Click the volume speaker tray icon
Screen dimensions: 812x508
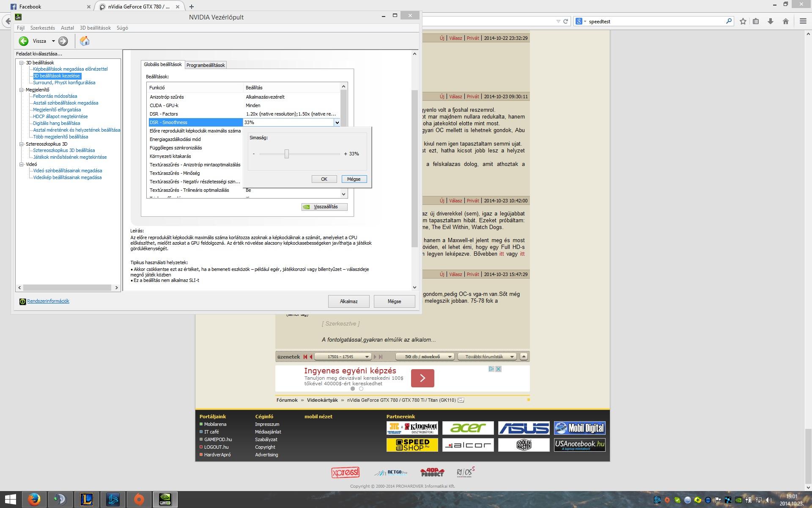(x=769, y=500)
